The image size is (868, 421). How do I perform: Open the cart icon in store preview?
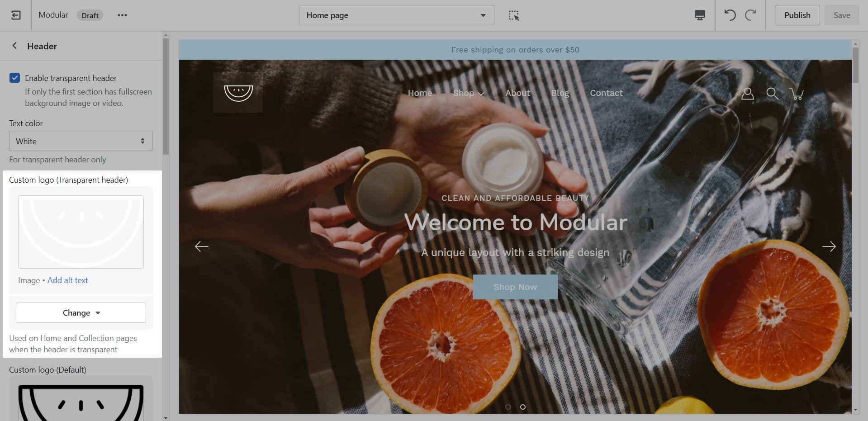tap(797, 94)
